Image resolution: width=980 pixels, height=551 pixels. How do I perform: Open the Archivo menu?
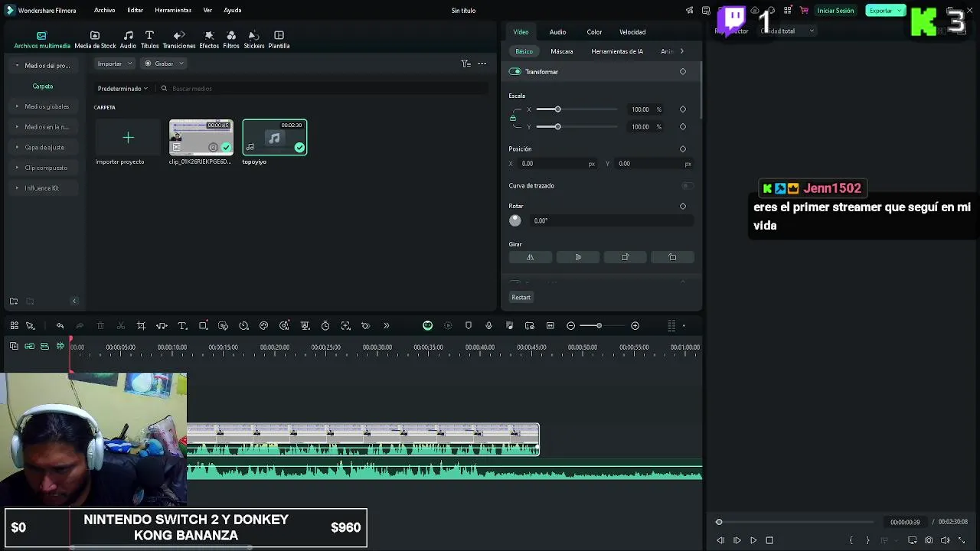(x=104, y=10)
